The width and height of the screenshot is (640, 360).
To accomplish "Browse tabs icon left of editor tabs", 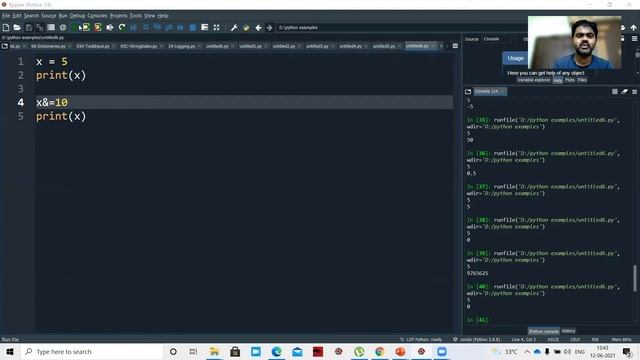I will coord(4,46).
